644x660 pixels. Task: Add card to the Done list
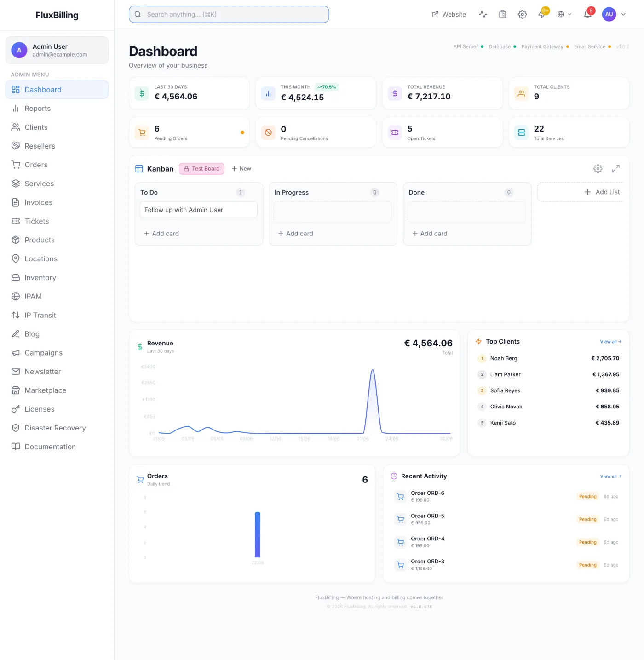pyautogui.click(x=430, y=234)
